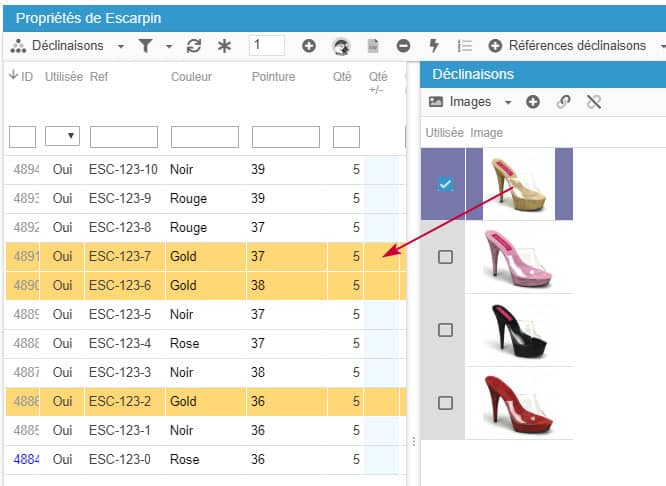Uncheck the gold shoe image checkbox
666x486 pixels.
coord(446,184)
